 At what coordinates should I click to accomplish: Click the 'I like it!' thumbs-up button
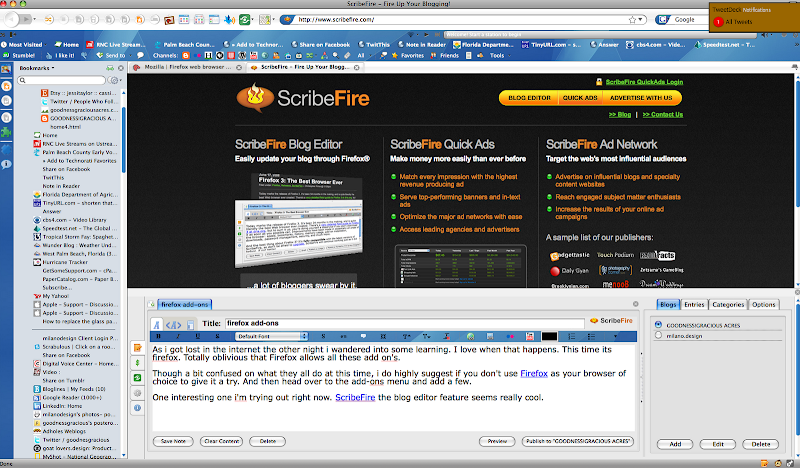coord(61,55)
